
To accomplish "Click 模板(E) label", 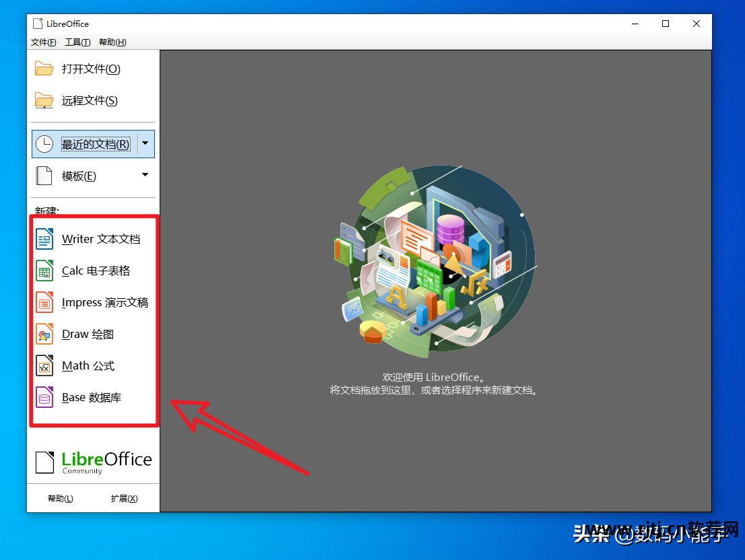I will point(79,176).
